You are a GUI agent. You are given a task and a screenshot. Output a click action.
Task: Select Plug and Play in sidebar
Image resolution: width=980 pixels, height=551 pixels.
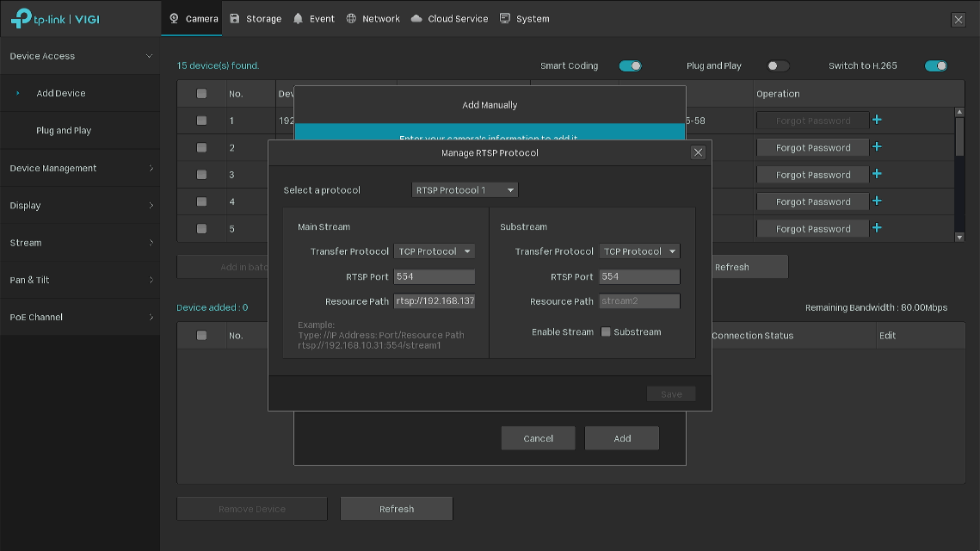tap(80, 130)
